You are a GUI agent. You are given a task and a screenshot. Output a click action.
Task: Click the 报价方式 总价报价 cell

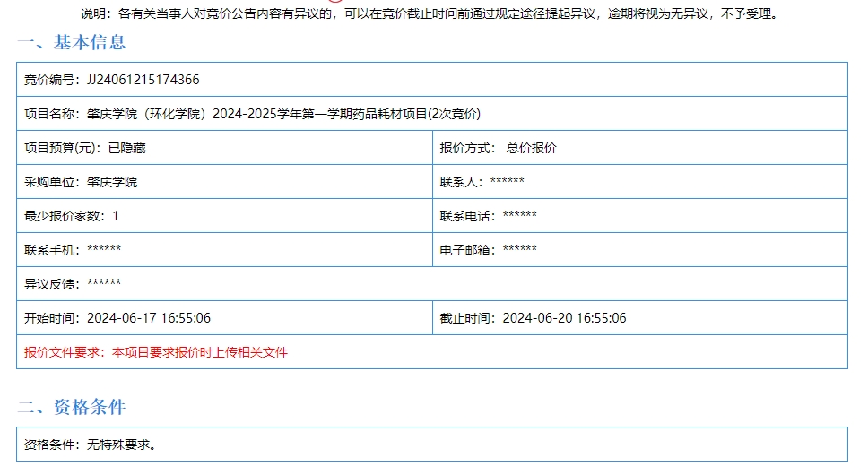(x=498, y=148)
